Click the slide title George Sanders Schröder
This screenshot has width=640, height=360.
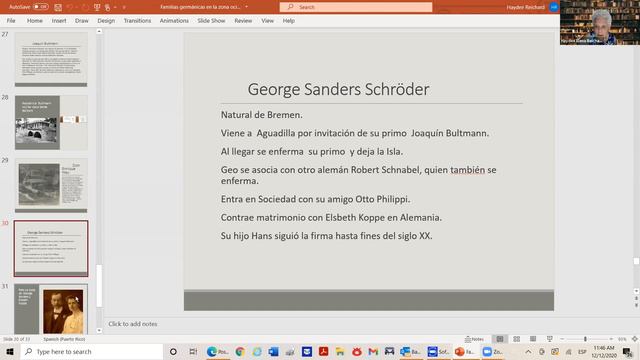tap(338, 89)
